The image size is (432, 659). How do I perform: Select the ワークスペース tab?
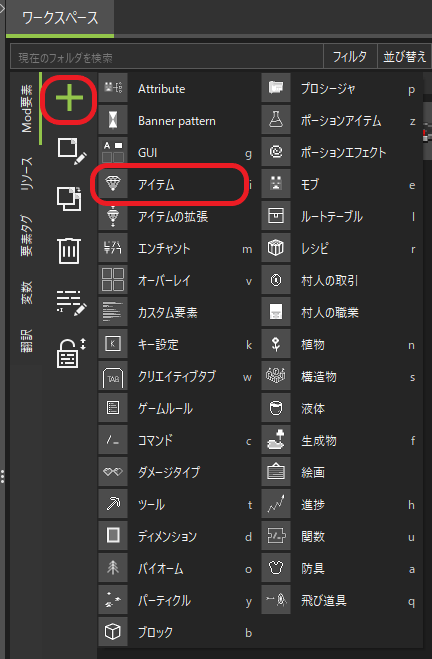coord(60,18)
